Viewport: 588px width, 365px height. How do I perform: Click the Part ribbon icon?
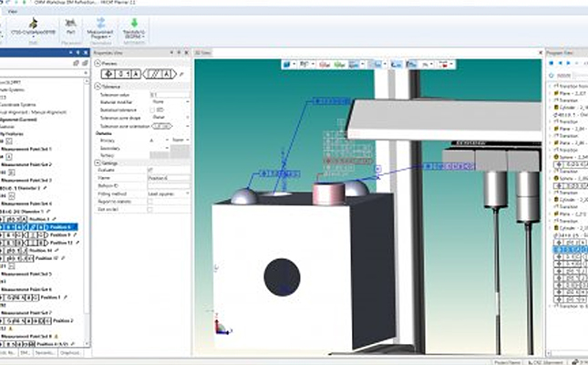[x=67, y=27]
